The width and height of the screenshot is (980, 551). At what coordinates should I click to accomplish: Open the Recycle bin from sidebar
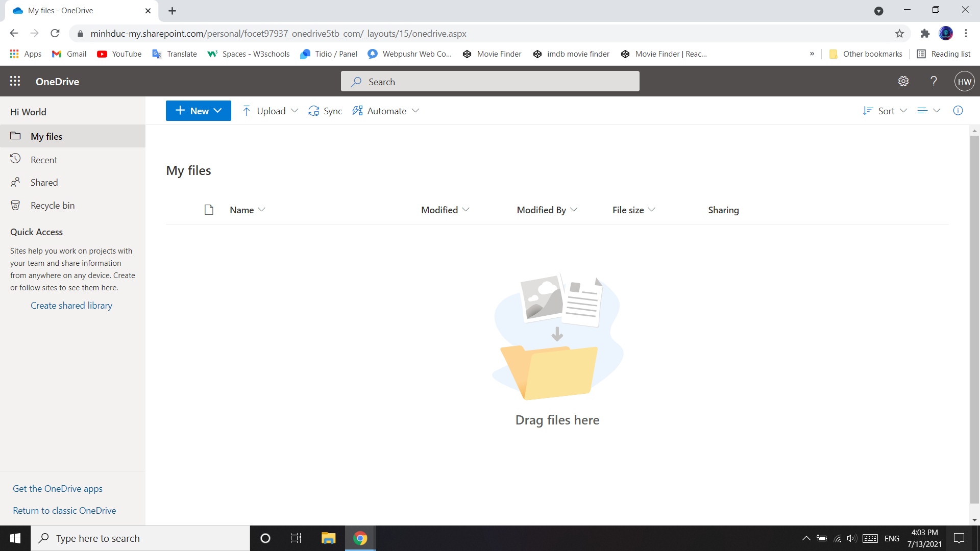(x=52, y=205)
